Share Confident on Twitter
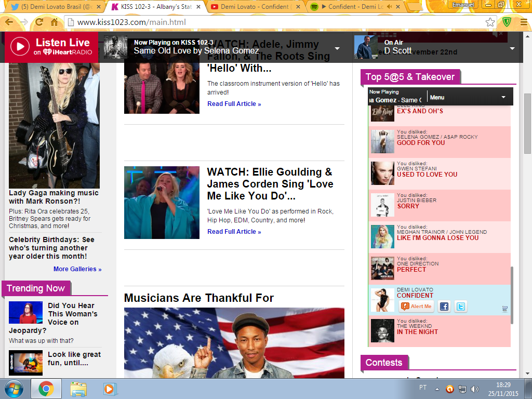 pos(460,307)
